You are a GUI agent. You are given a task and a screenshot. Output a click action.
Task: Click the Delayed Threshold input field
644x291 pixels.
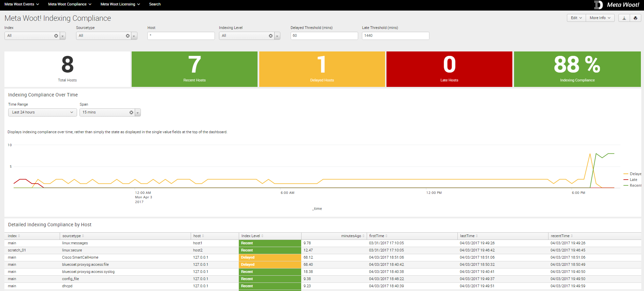[324, 36]
